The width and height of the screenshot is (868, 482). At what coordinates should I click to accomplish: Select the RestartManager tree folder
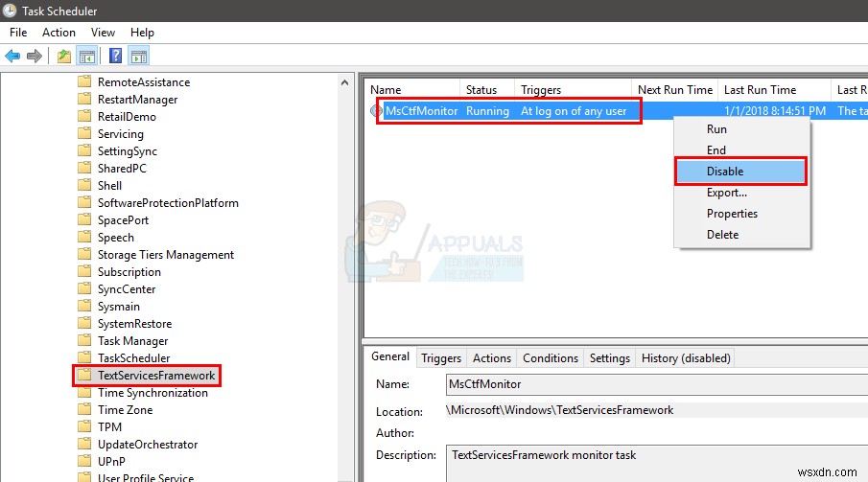click(138, 100)
